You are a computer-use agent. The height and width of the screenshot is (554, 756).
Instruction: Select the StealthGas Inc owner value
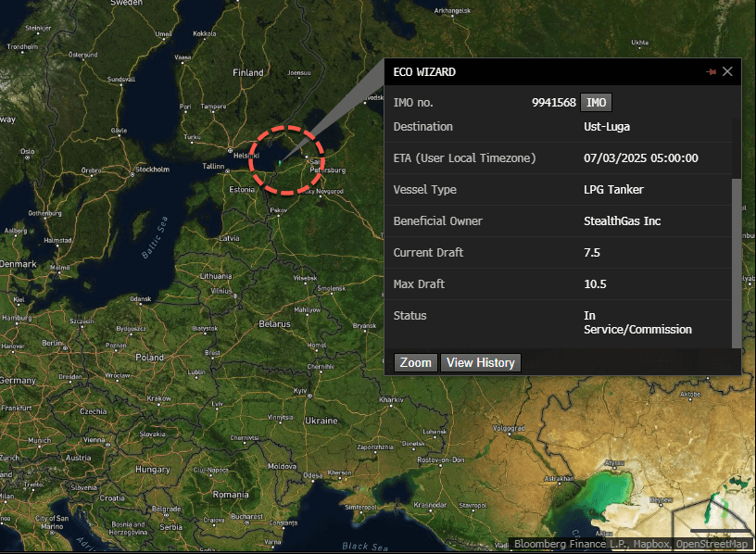(x=622, y=221)
